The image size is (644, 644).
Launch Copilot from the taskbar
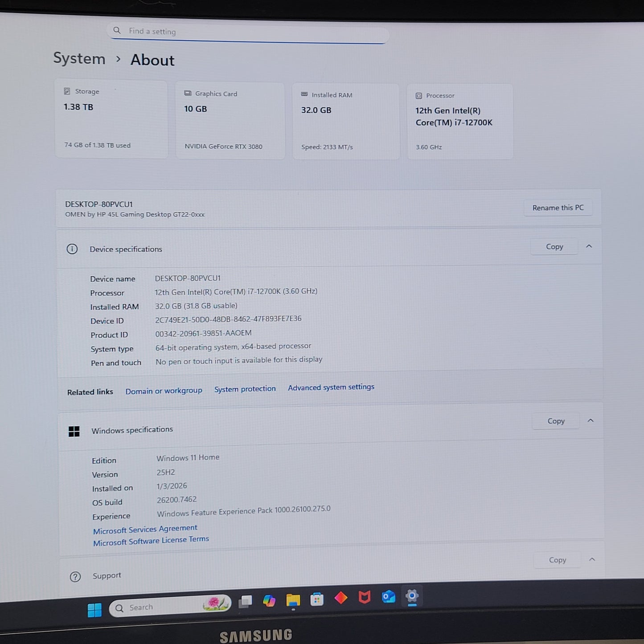tap(269, 600)
